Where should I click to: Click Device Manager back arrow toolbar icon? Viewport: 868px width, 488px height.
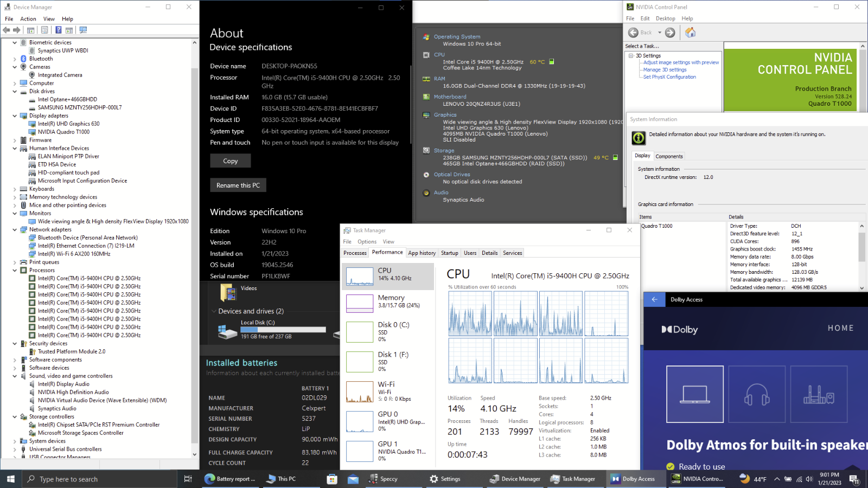[7, 30]
